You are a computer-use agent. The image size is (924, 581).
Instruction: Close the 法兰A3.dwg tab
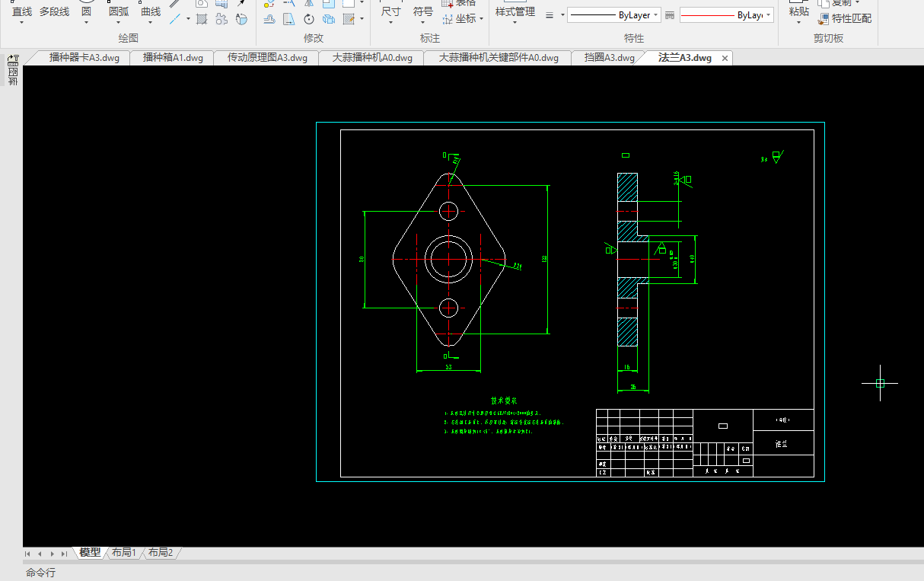tap(725, 58)
